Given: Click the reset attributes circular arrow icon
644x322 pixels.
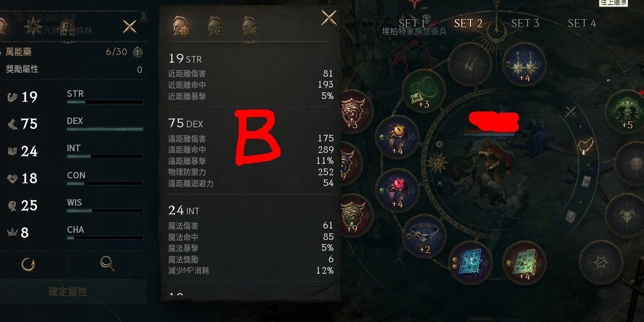Looking at the screenshot, I should point(29,264).
